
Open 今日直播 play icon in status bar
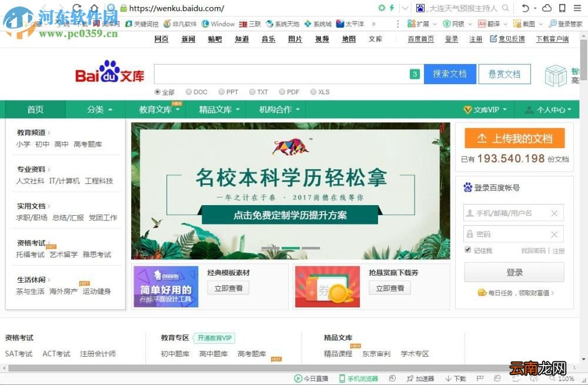(x=298, y=379)
